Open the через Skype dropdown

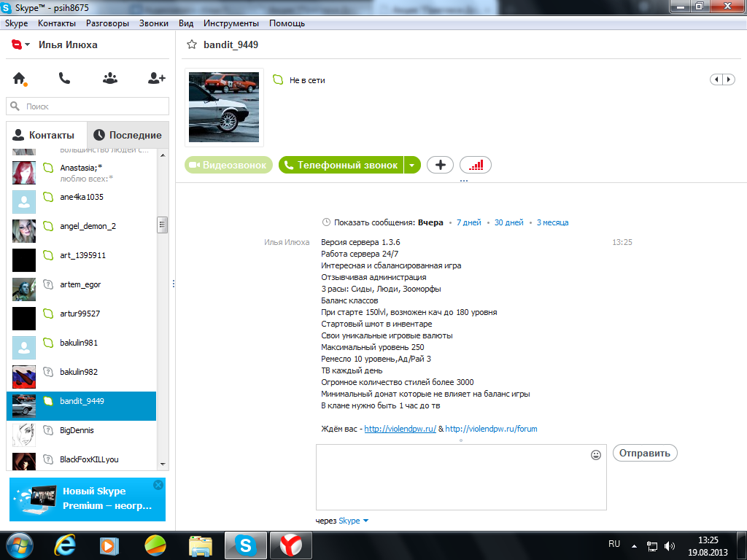pos(354,521)
